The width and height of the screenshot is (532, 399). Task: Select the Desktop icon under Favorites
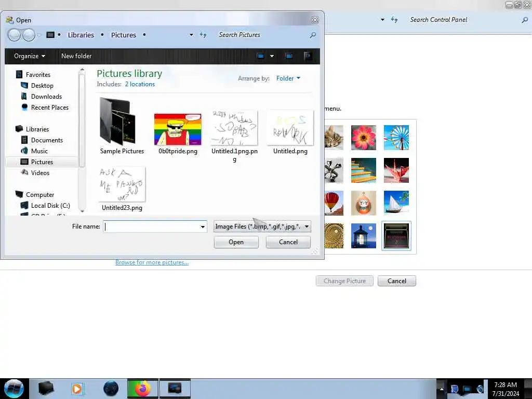pos(24,86)
